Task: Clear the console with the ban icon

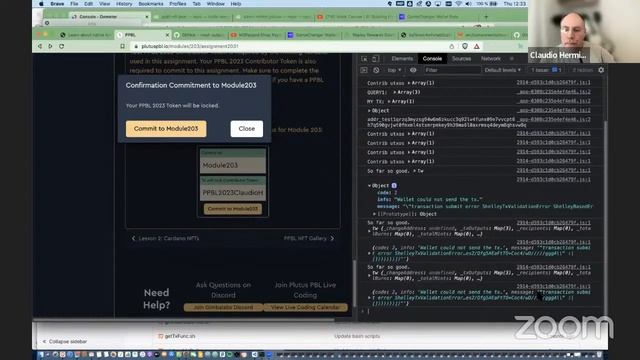Action: (x=376, y=70)
